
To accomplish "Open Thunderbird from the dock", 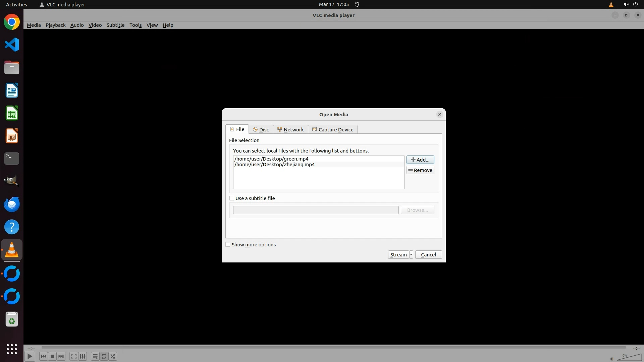I will (12, 204).
